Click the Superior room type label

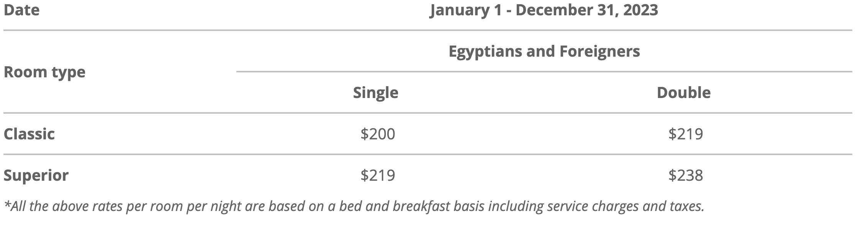[x=36, y=175]
